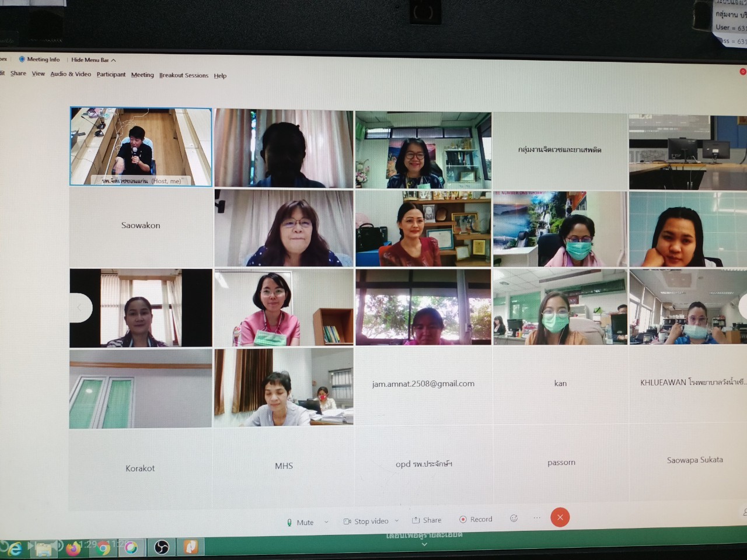Open OBS Studio from the taskbar
This screenshot has height=560, width=747.
point(162,547)
